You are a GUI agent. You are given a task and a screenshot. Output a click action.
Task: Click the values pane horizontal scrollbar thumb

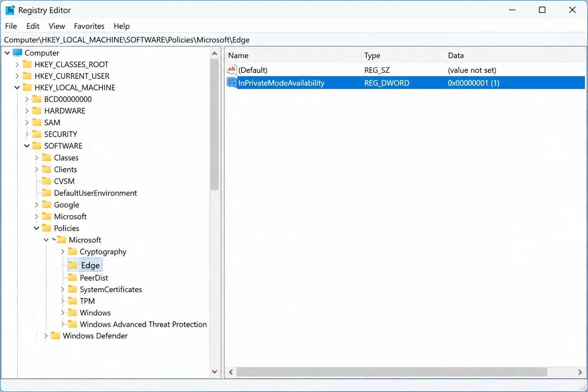pos(392,372)
